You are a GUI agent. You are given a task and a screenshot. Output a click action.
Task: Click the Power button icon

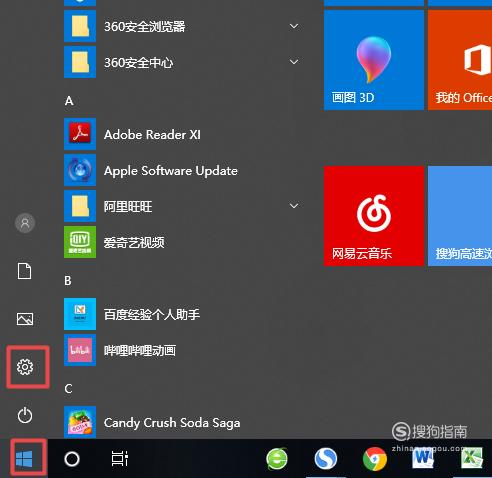coord(25,415)
